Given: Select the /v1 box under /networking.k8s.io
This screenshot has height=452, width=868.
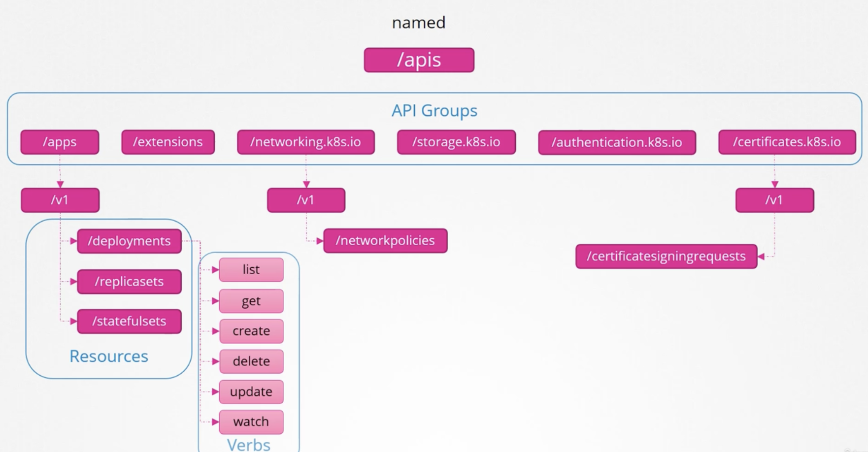Looking at the screenshot, I should (x=306, y=200).
